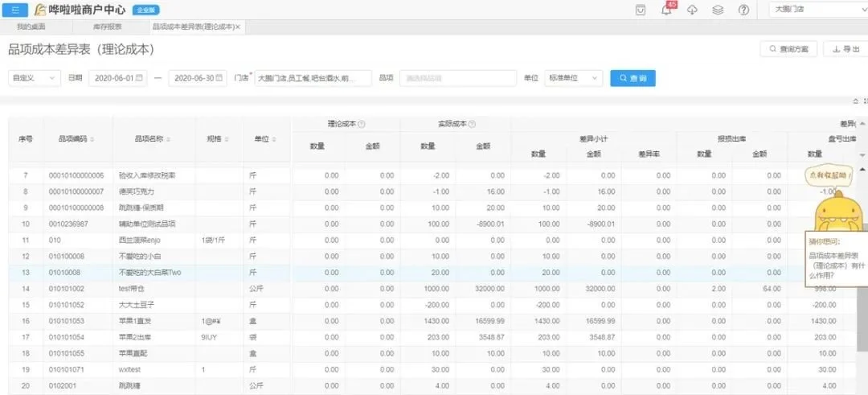Sort by 品项名称 column sort icon

168,140
